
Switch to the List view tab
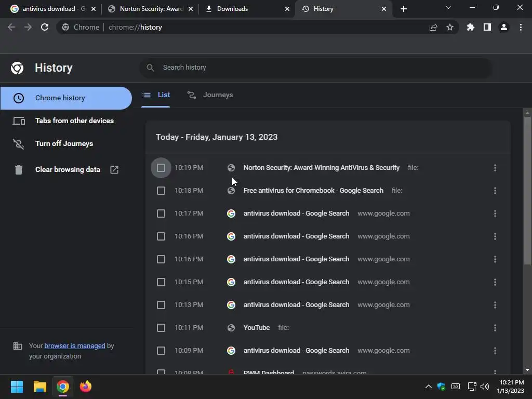click(156, 95)
